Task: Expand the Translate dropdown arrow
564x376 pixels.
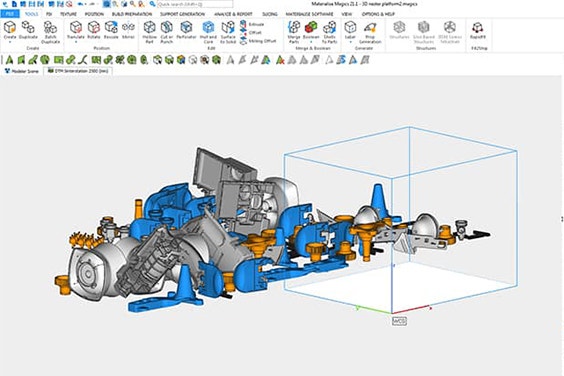Action: [76, 42]
